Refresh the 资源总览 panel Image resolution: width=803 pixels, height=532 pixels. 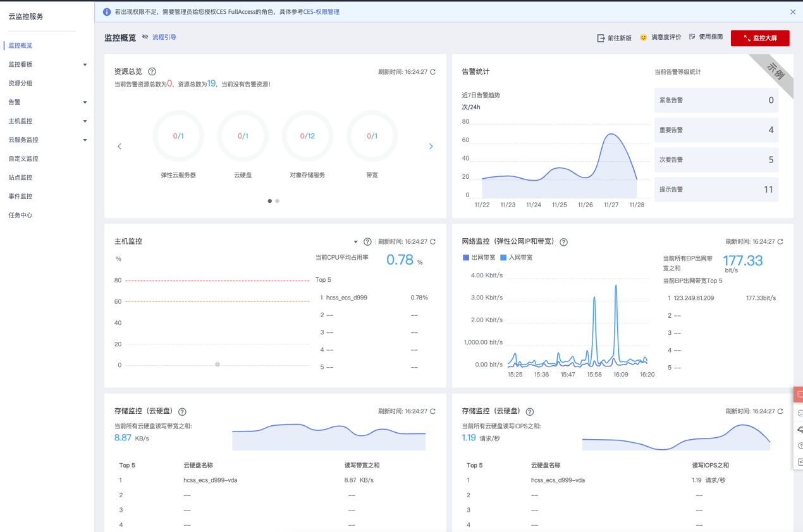[x=433, y=72]
